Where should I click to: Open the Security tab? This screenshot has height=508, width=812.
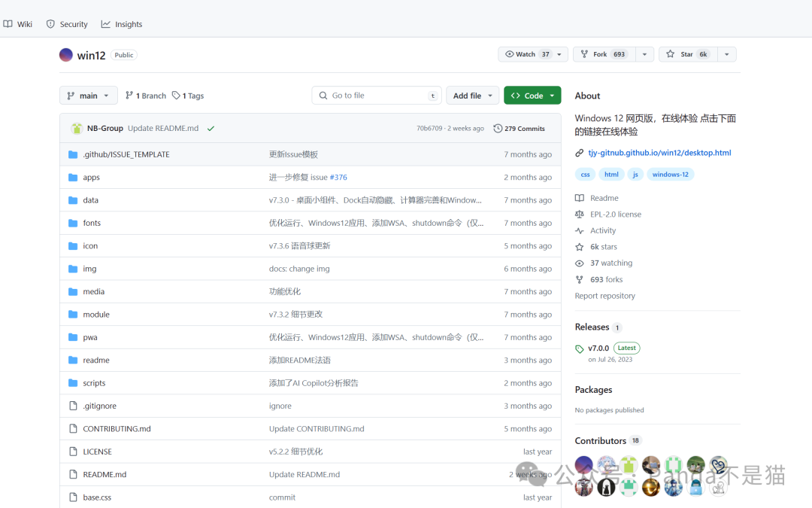pyautogui.click(x=67, y=24)
